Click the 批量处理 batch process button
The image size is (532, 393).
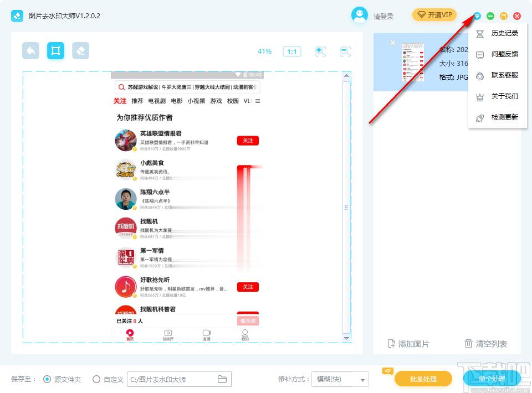(423, 379)
